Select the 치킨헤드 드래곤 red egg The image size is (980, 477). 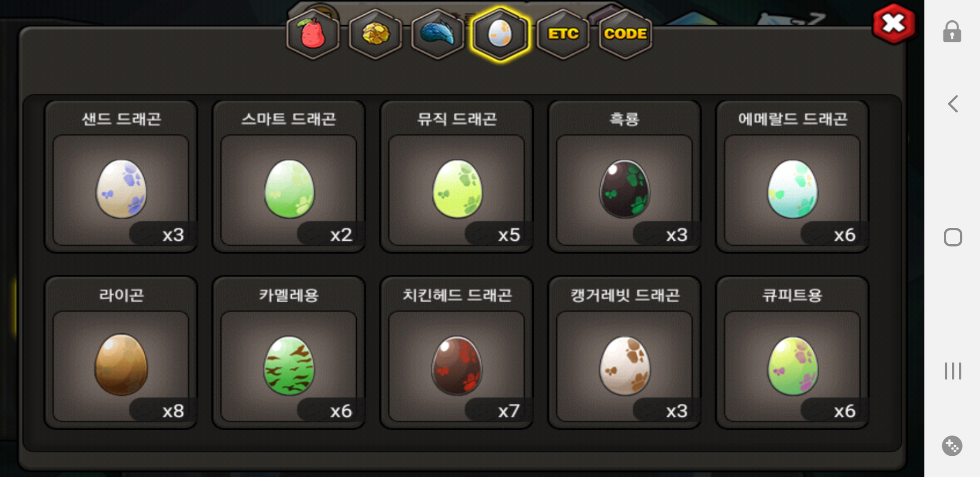457,352
